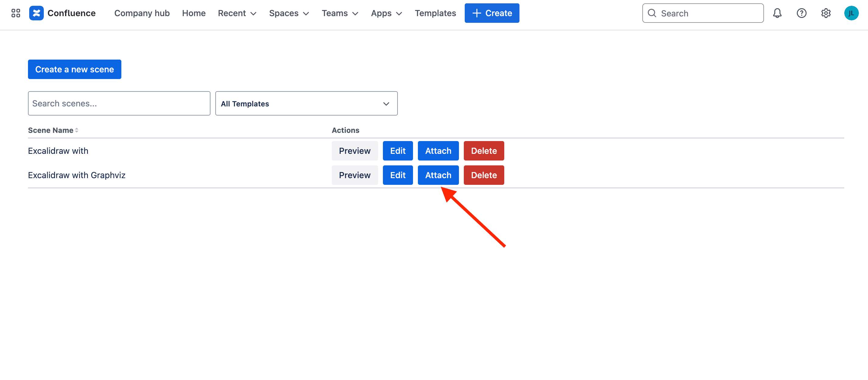Click the magnifier icon in Search
Image resolution: width=868 pixels, height=380 pixels.
pyautogui.click(x=652, y=13)
